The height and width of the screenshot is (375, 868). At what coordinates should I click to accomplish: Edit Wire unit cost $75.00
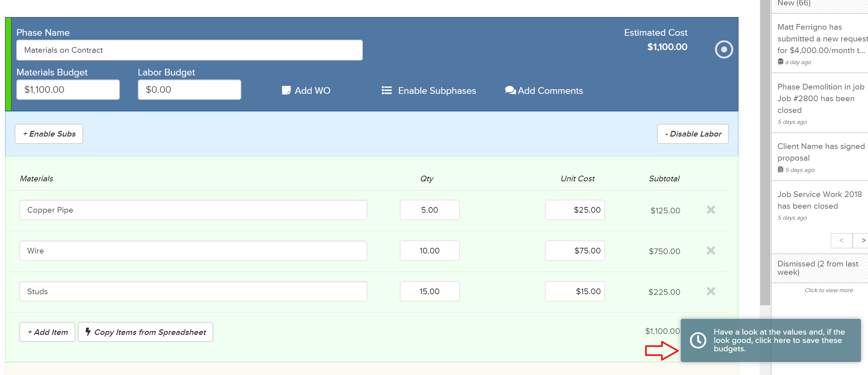coord(575,250)
